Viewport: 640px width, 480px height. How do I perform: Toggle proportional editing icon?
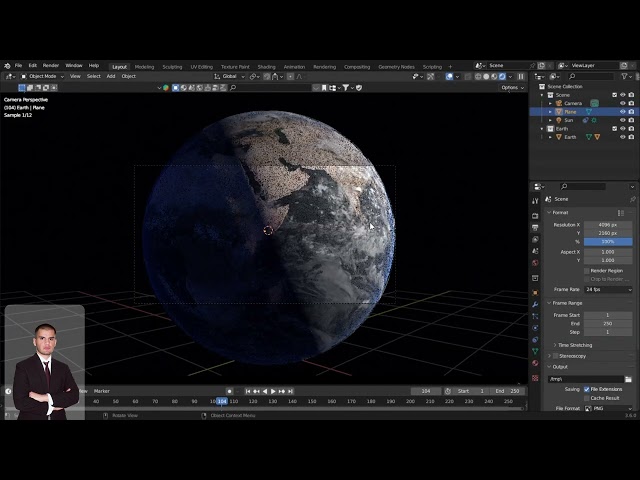click(290, 76)
